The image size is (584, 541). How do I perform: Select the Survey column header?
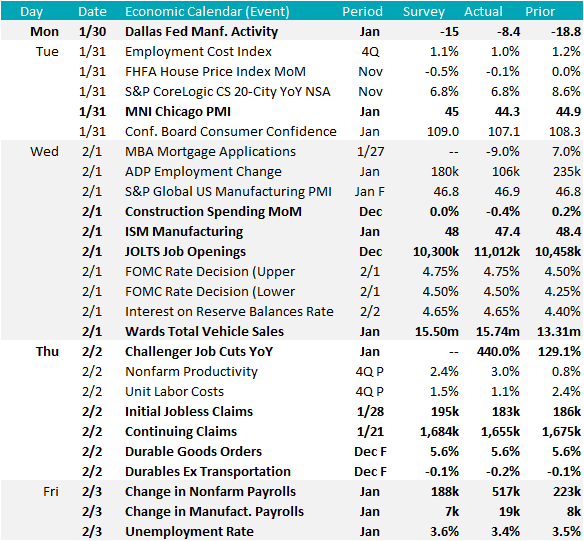click(x=424, y=12)
